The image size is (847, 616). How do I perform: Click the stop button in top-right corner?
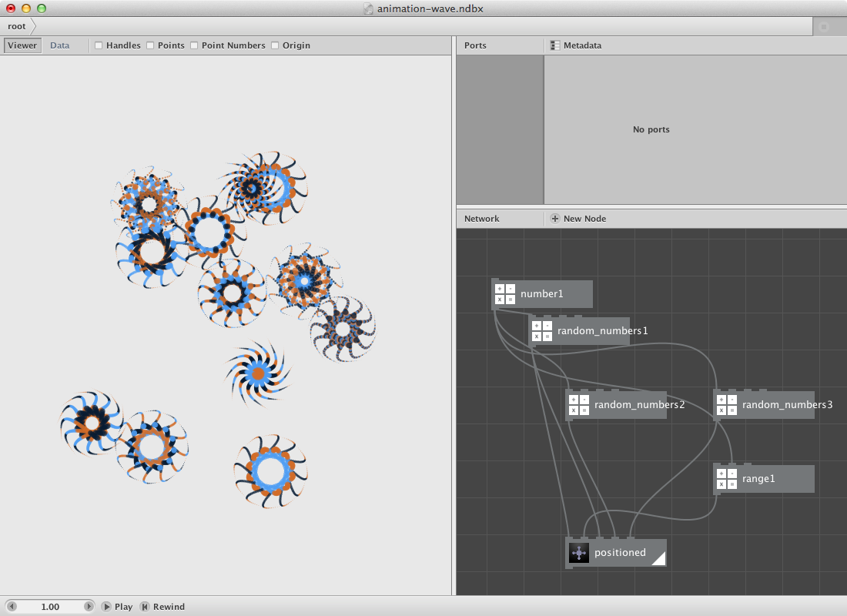(824, 26)
